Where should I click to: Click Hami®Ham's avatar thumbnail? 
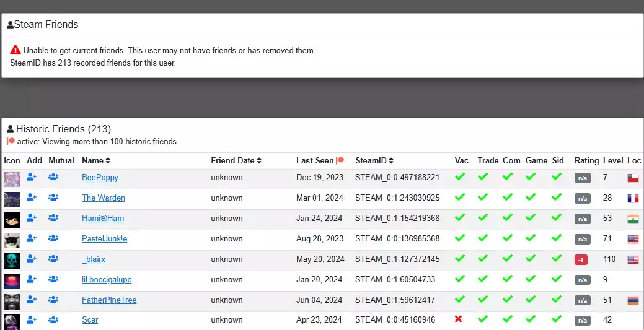pyautogui.click(x=12, y=220)
